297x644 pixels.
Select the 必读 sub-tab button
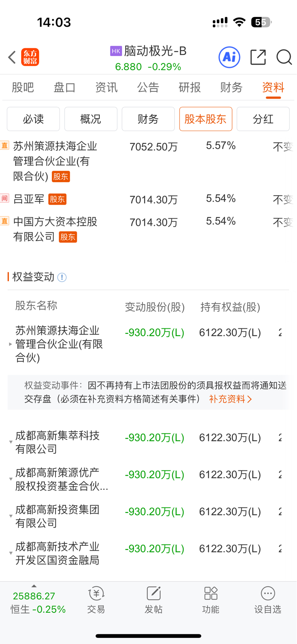(x=33, y=119)
